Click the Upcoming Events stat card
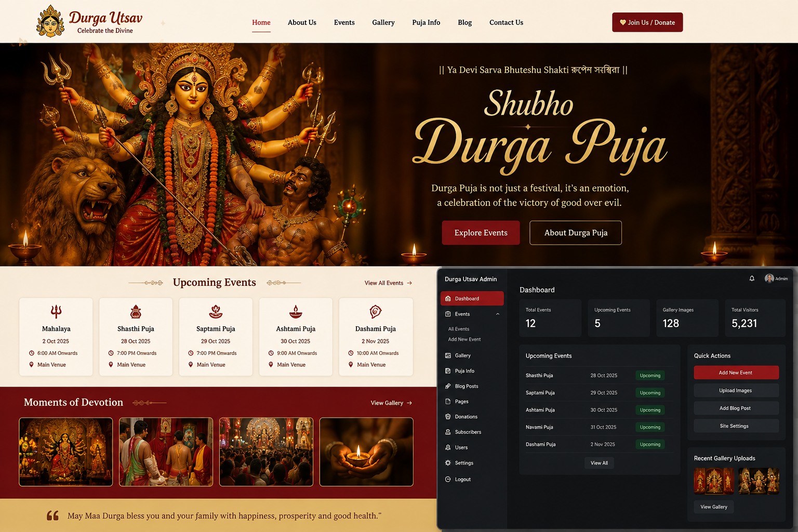798x532 pixels. click(x=619, y=318)
